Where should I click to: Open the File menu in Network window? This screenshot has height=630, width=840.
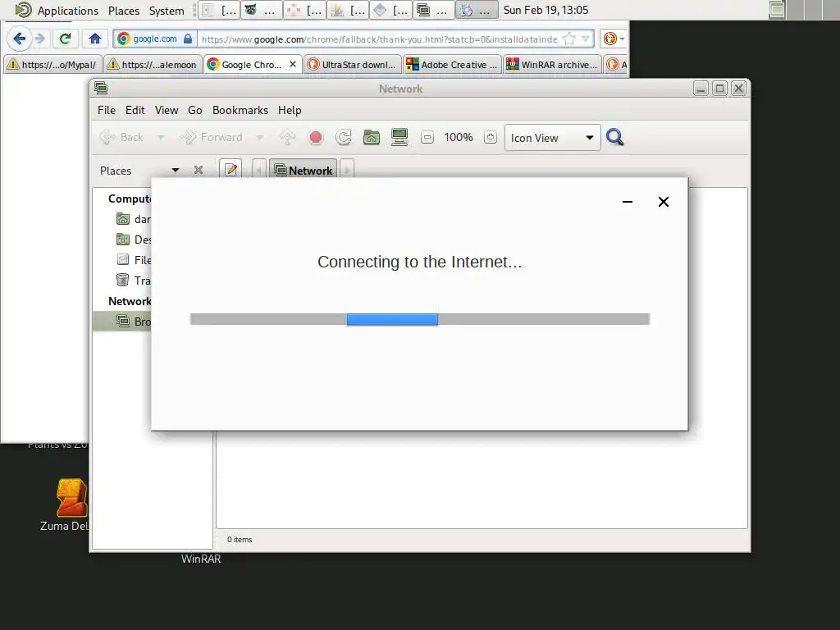point(106,111)
